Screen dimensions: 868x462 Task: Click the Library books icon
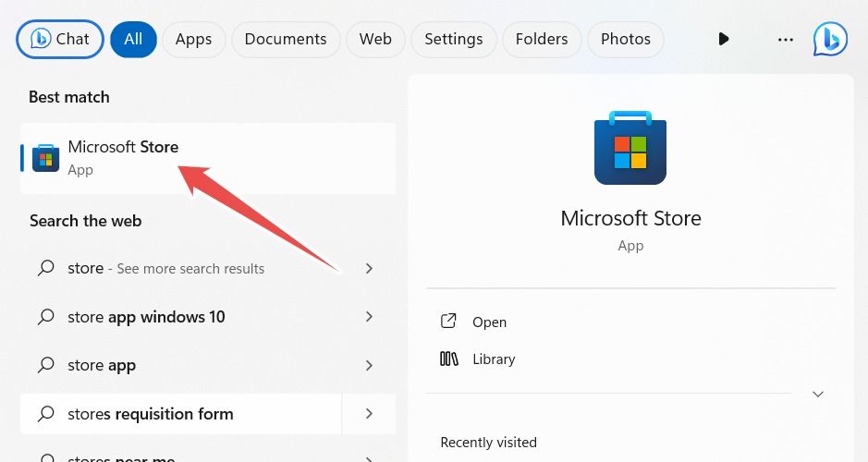(449, 359)
